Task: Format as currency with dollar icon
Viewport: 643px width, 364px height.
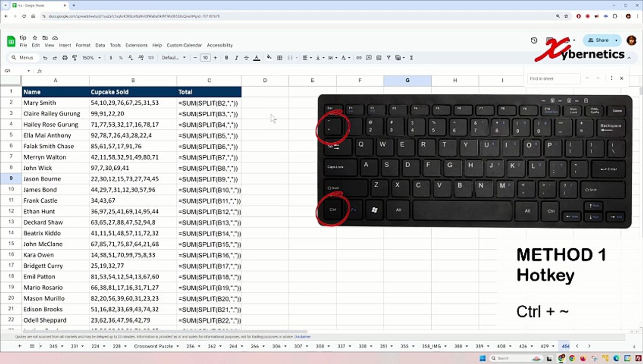Action: point(111,58)
